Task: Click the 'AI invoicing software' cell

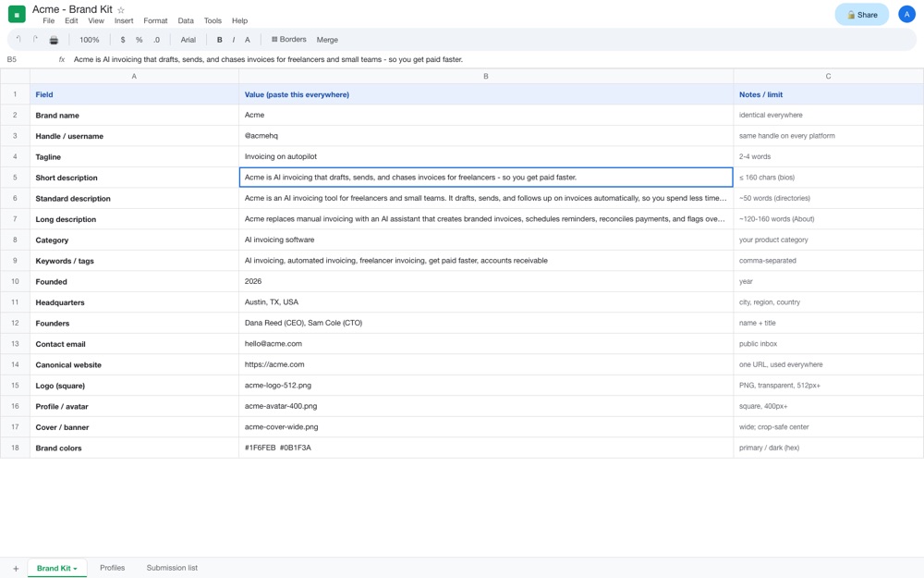Action: click(486, 240)
